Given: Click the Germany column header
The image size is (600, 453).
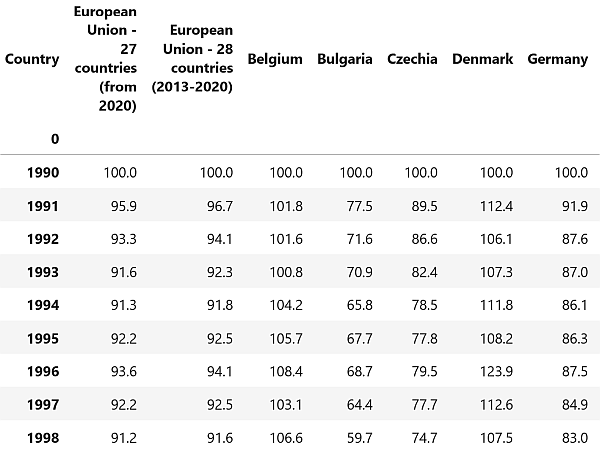Looking at the screenshot, I should point(558,59).
